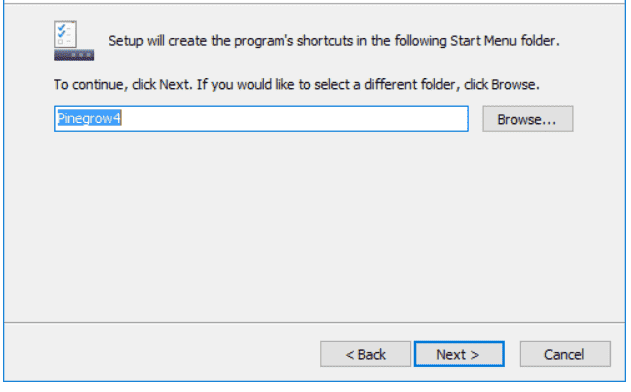This screenshot has height=392, width=631.
Task: Click the highlighted Pinegrow4 text
Action: pyautogui.click(x=89, y=118)
